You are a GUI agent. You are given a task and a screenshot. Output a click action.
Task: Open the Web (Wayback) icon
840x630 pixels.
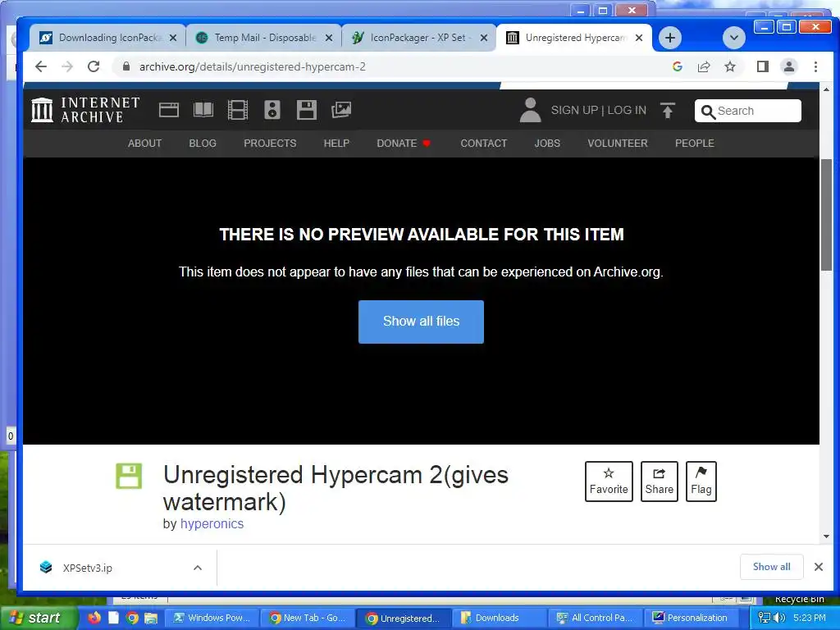(169, 110)
